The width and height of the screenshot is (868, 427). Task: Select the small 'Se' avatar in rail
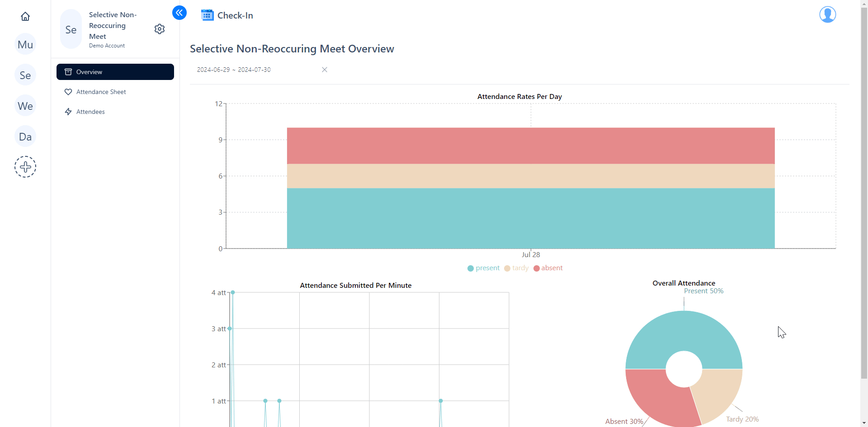tap(25, 75)
